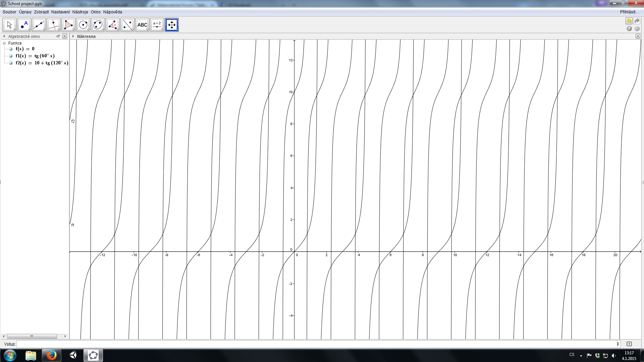Viewport: 644px width, 362px height.
Task: Open File Explorer from taskbar
Action: pos(31,355)
